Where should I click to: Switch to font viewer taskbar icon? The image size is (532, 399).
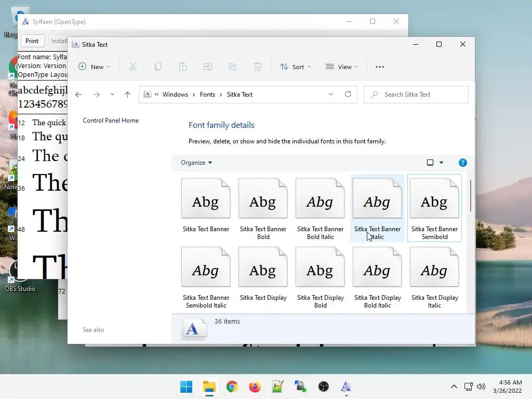pyautogui.click(x=346, y=387)
